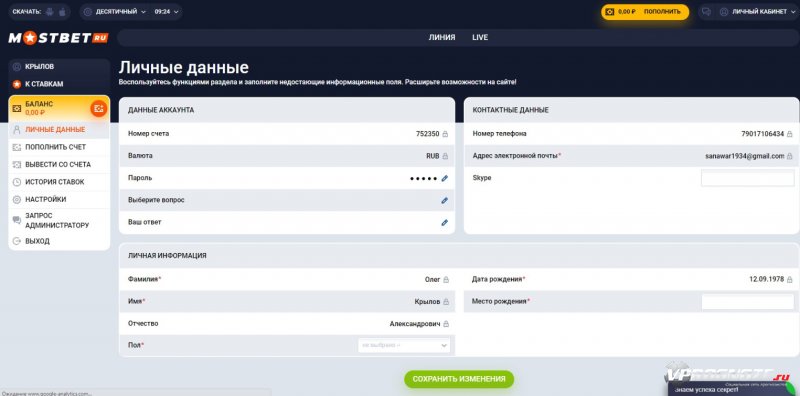800x396 pixels.
Task: Click the lock icon beside Фамилия Олег
Action: click(x=446, y=280)
